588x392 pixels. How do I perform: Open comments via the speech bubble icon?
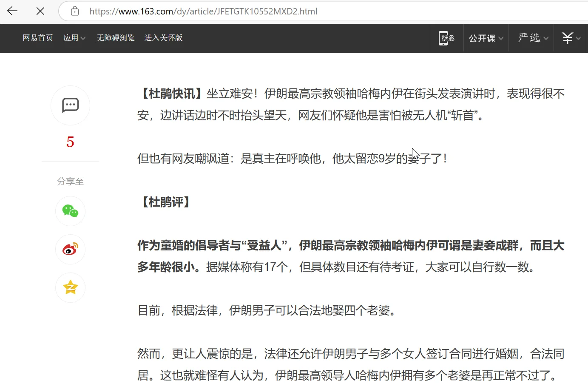[x=70, y=105]
